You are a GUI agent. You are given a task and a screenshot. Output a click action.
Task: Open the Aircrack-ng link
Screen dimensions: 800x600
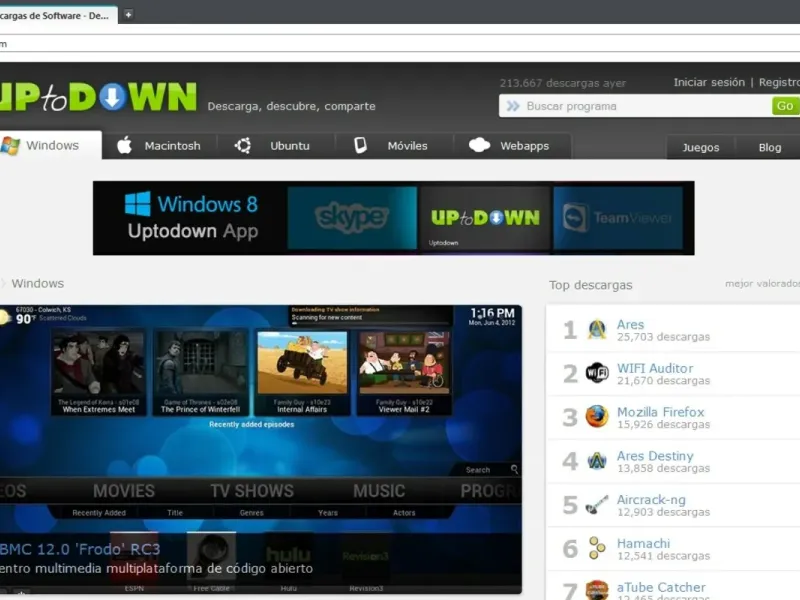tap(651, 499)
